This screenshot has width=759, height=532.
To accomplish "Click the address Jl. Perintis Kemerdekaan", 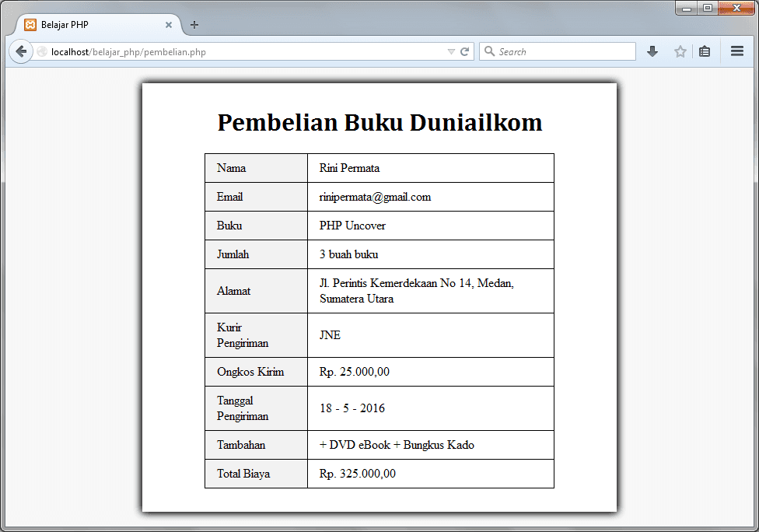I will coord(416,291).
